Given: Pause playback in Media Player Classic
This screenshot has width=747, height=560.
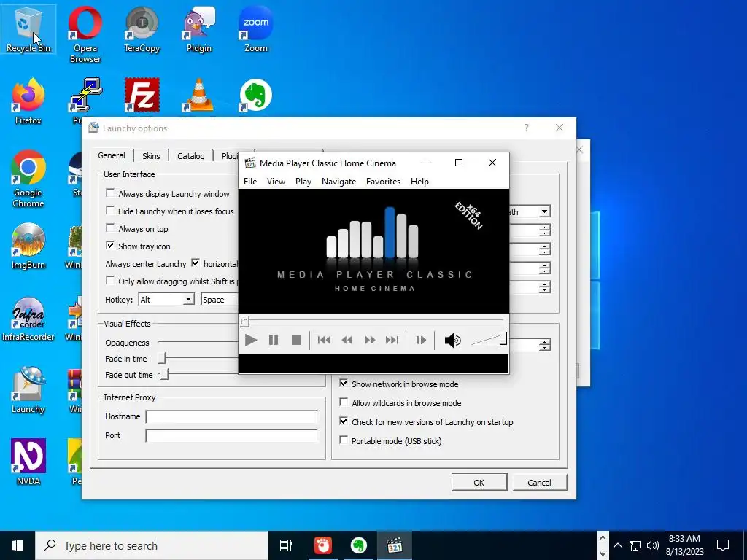Looking at the screenshot, I should point(274,340).
